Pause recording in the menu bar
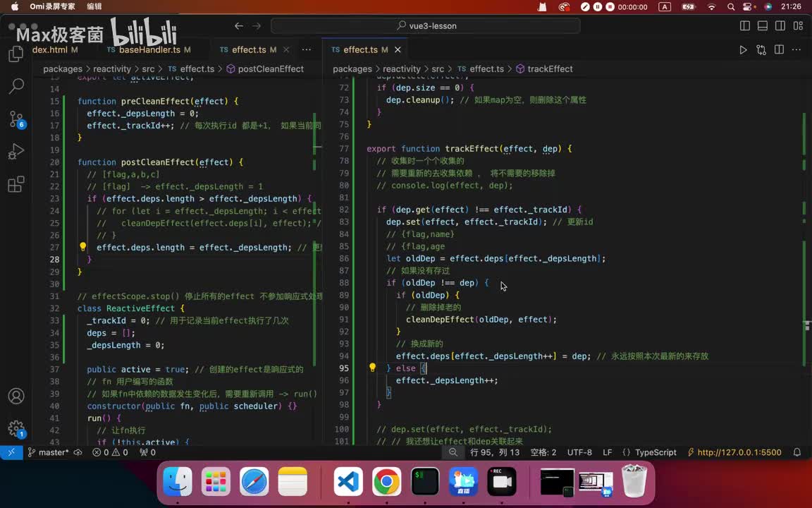 point(598,7)
